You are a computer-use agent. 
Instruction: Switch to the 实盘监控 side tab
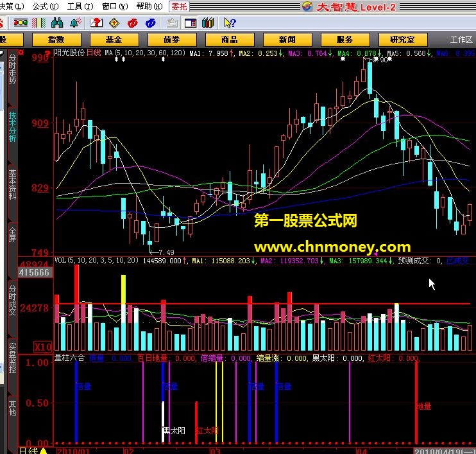click(12, 358)
